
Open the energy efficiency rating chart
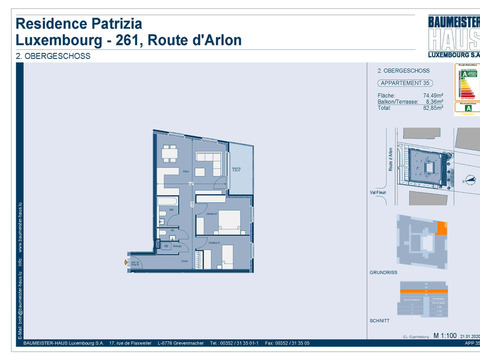tap(467, 82)
